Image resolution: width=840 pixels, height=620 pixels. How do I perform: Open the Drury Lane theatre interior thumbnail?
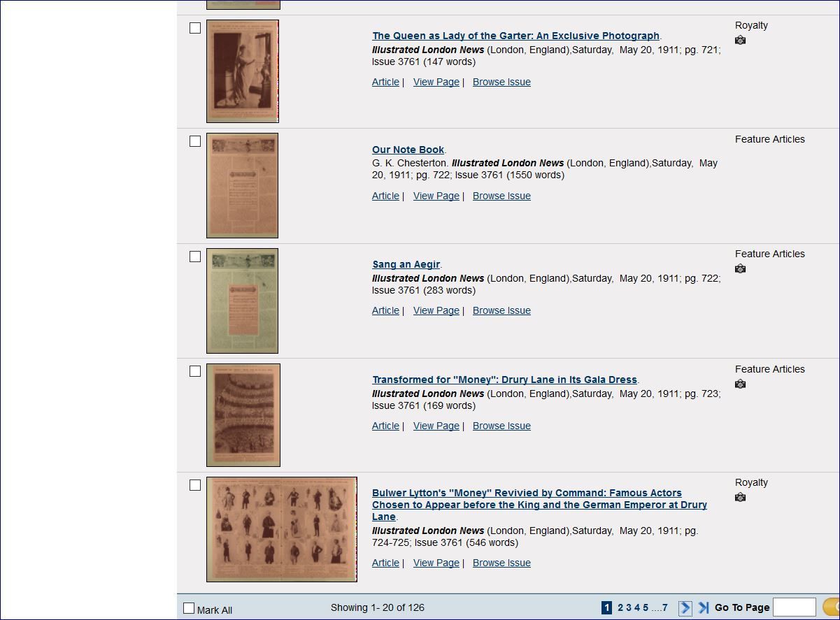(243, 415)
